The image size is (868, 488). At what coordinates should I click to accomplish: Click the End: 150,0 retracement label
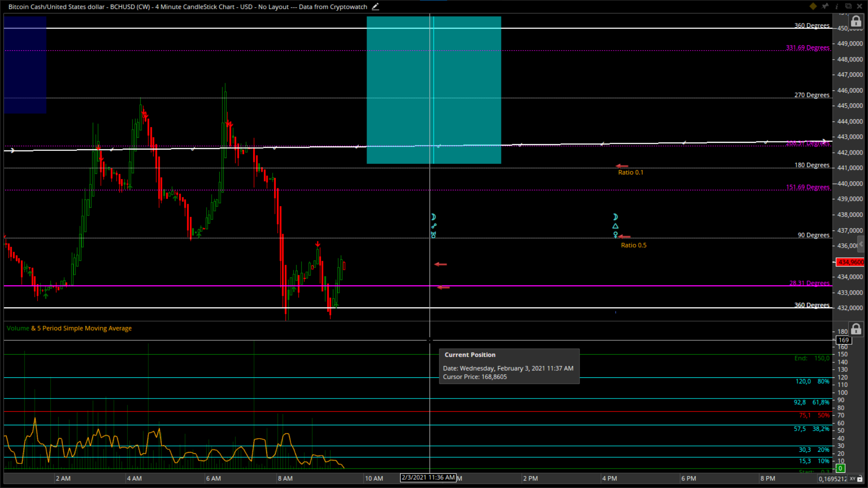click(x=812, y=358)
